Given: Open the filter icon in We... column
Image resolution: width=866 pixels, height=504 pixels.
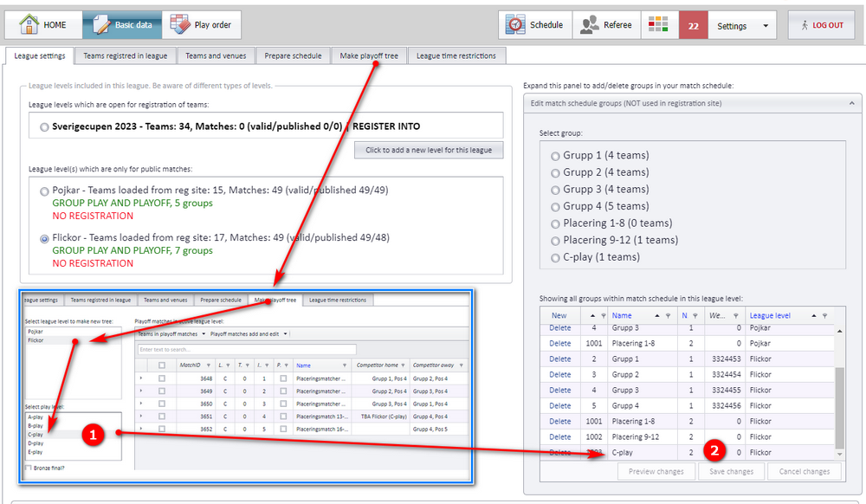Looking at the screenshot, I should 735,316.
